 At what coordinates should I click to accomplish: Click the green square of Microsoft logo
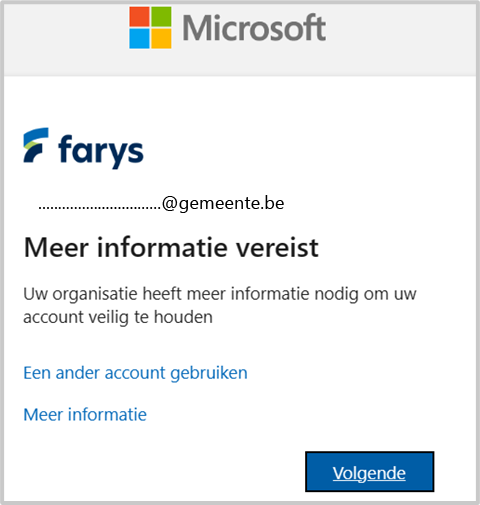coord(161,17)
